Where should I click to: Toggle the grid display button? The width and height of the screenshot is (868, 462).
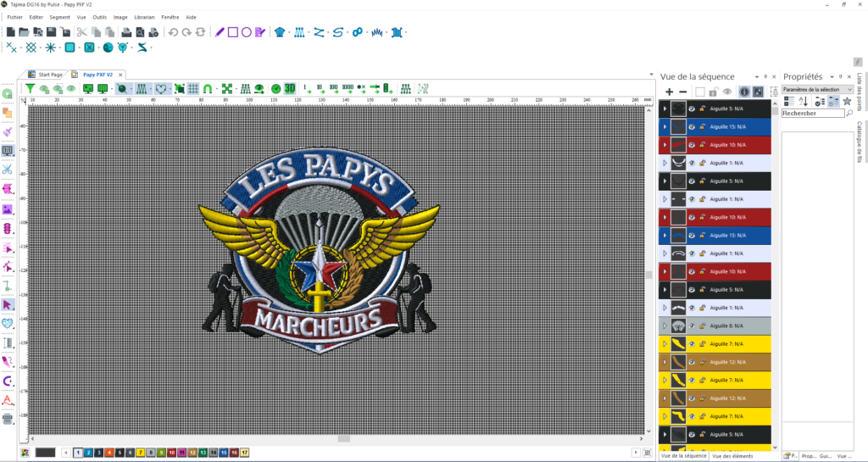(192, 88)
